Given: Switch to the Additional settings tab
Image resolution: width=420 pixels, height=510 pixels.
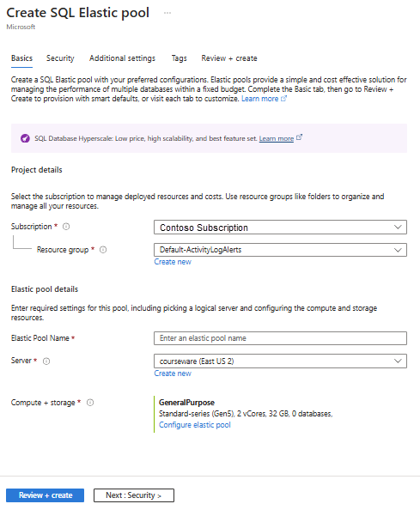Looking at the screenshot, I should point(122,58).
